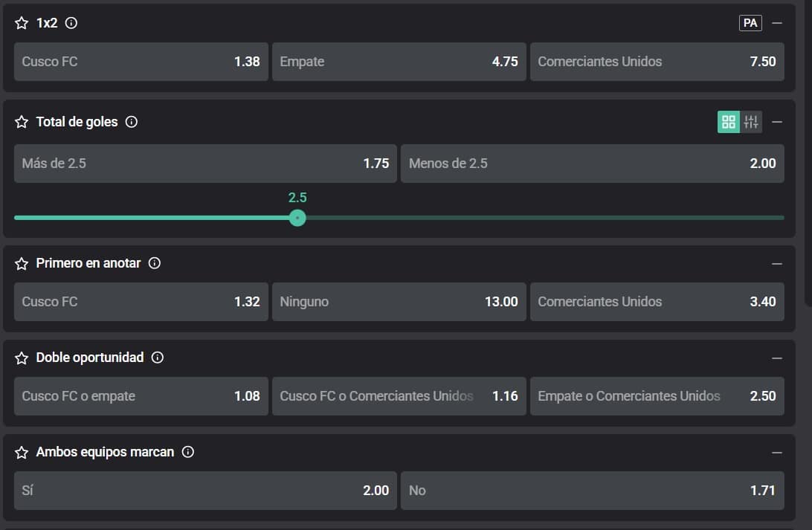Pick Empate o Comerciantes Unidos at 2.50
Viewport: 812px width, 530px height.
coord(657,396)
